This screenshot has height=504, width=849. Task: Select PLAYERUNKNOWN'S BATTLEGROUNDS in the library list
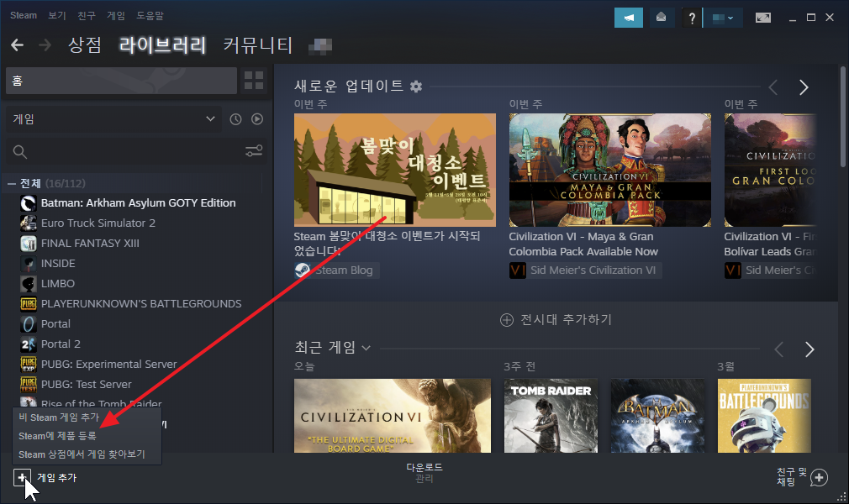(x=140, y=304)
